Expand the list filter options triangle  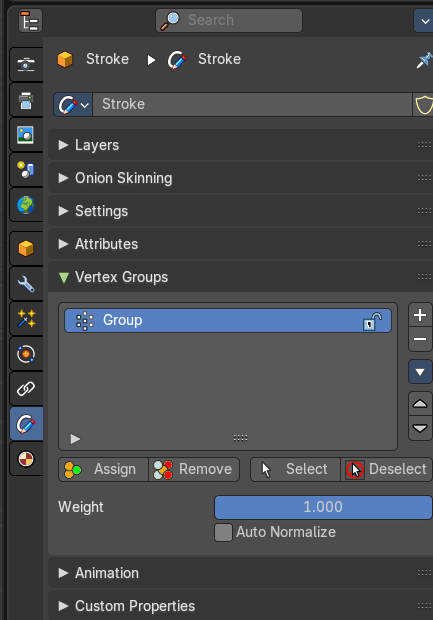tap(75, 439)
